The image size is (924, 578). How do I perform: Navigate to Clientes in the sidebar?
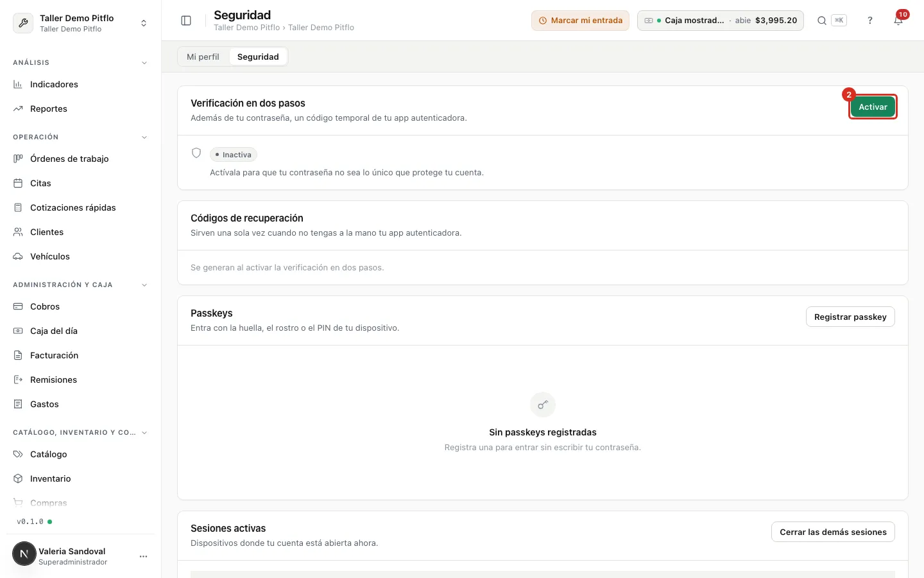pos(81,232)
